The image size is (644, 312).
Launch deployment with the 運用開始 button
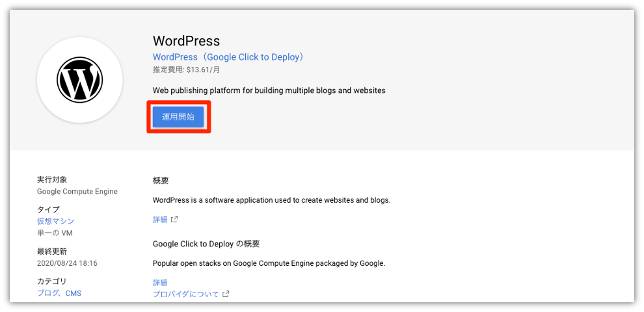(178, 116)
